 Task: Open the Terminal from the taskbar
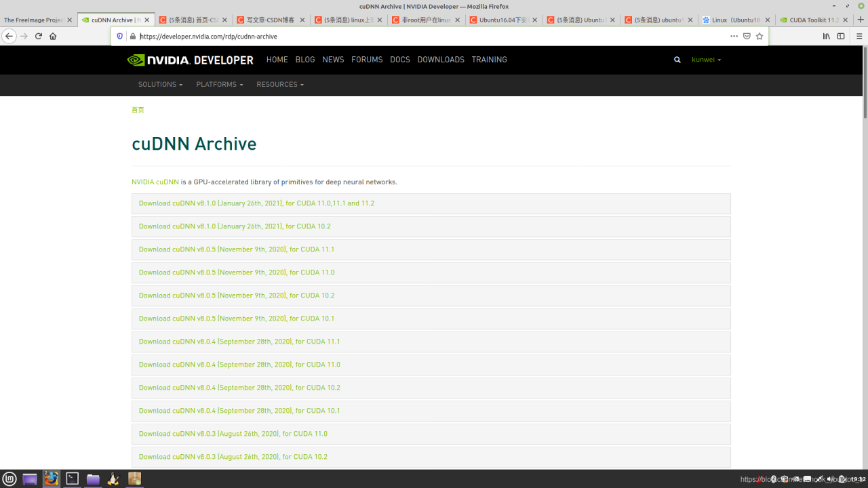[72, 479]
